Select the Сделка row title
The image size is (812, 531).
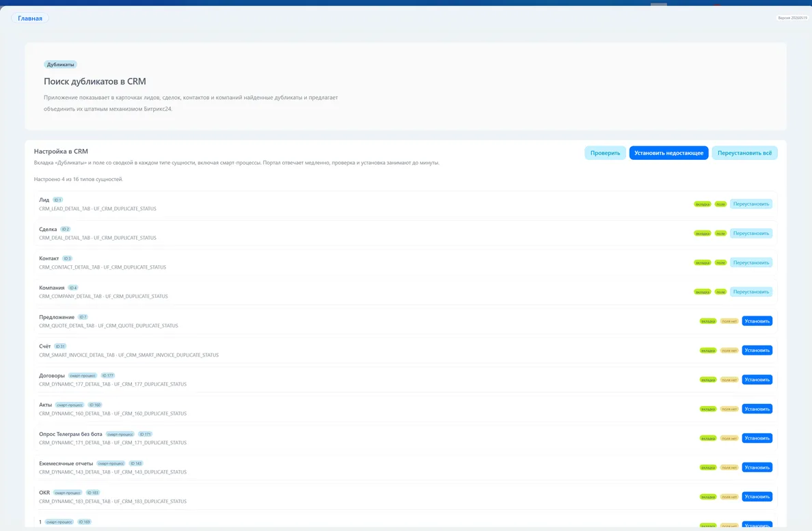point(48,229)
